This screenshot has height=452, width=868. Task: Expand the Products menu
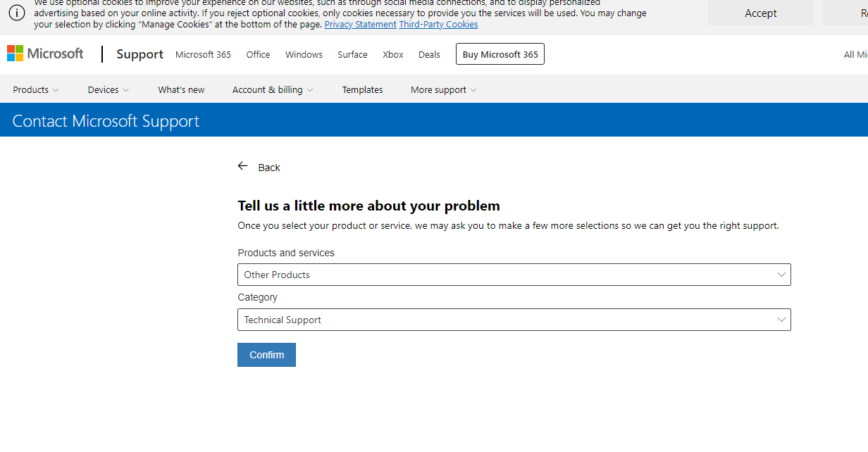tap(36, 90)
